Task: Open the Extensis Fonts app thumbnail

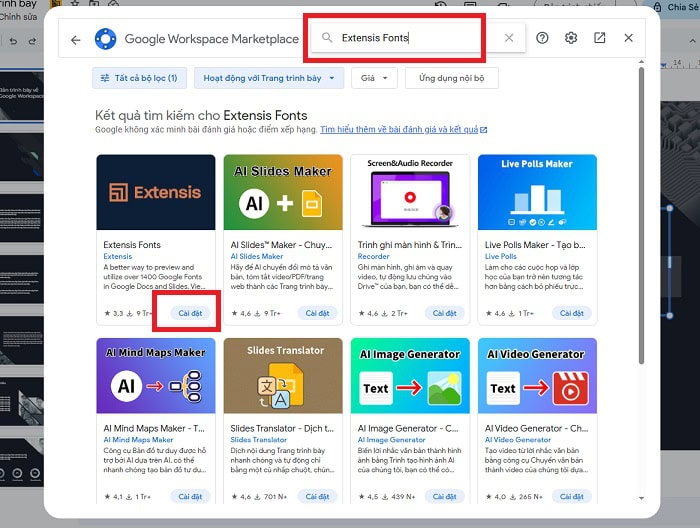Action: point(155,192)
